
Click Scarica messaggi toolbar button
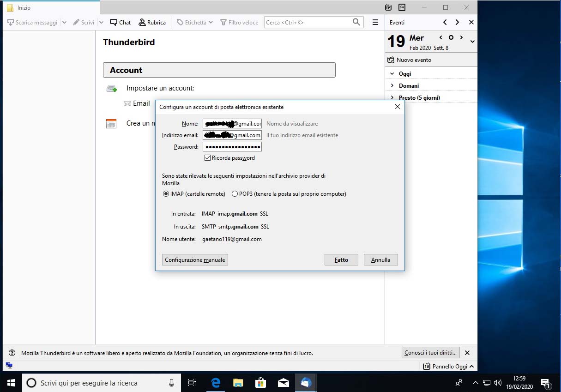(x=32, y=22)
